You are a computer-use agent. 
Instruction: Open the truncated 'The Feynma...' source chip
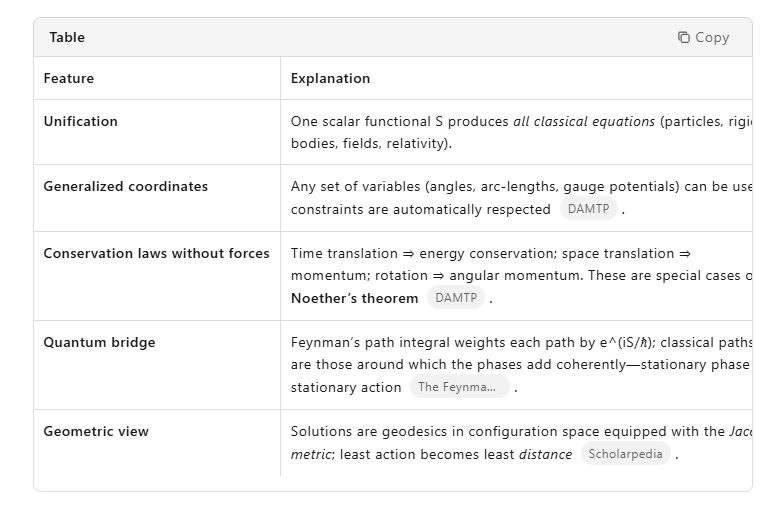pyautogui.click(x=459, y=387)
